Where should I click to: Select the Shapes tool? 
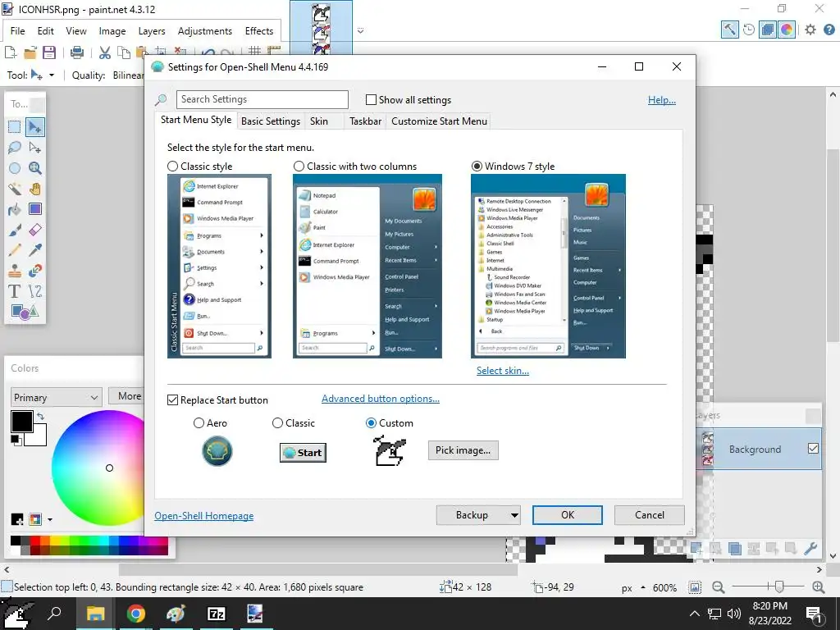pyautogui.click(x=24, y=312)
